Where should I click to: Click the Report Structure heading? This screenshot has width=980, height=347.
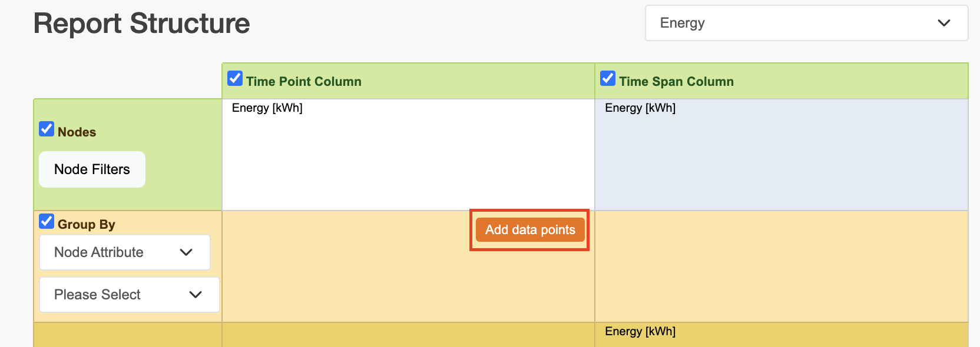pos(141,24)
